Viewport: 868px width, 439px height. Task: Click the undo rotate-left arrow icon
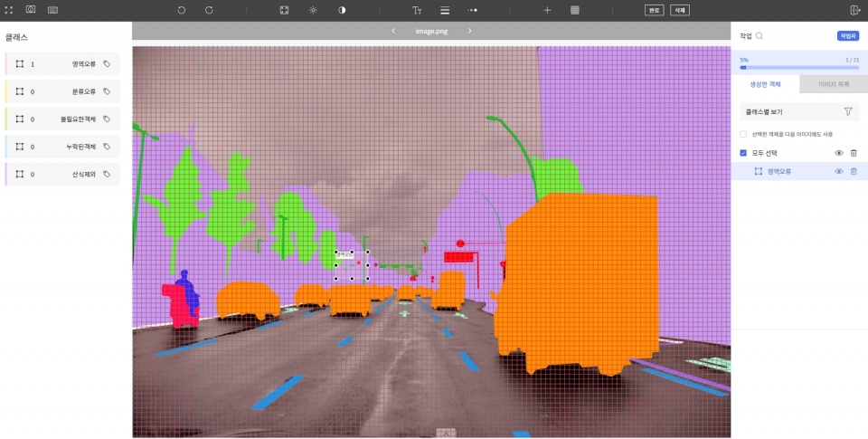tap(182, 10)
